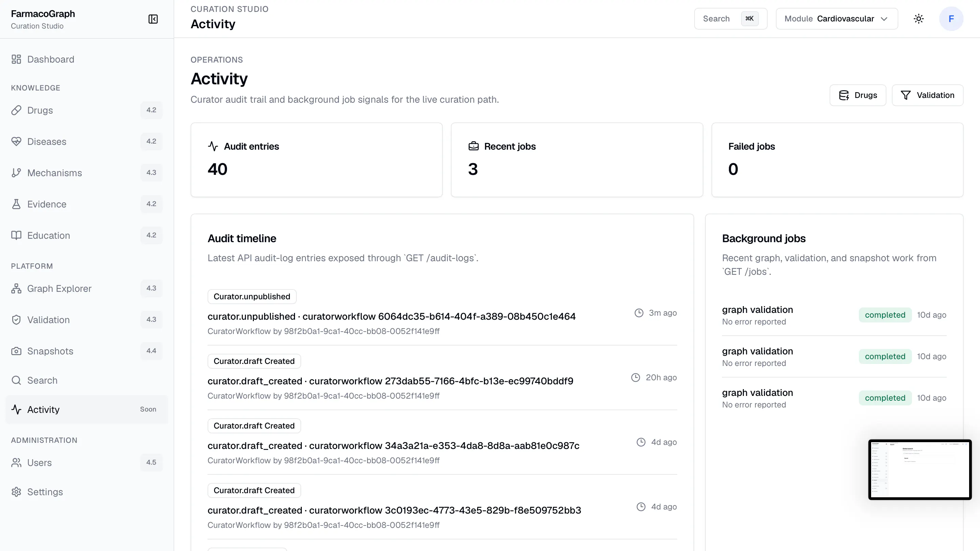The image size is (980, 551).
Task: Open audit entry curatorworkflow 3c0193ec
Action: coord(394,510)
